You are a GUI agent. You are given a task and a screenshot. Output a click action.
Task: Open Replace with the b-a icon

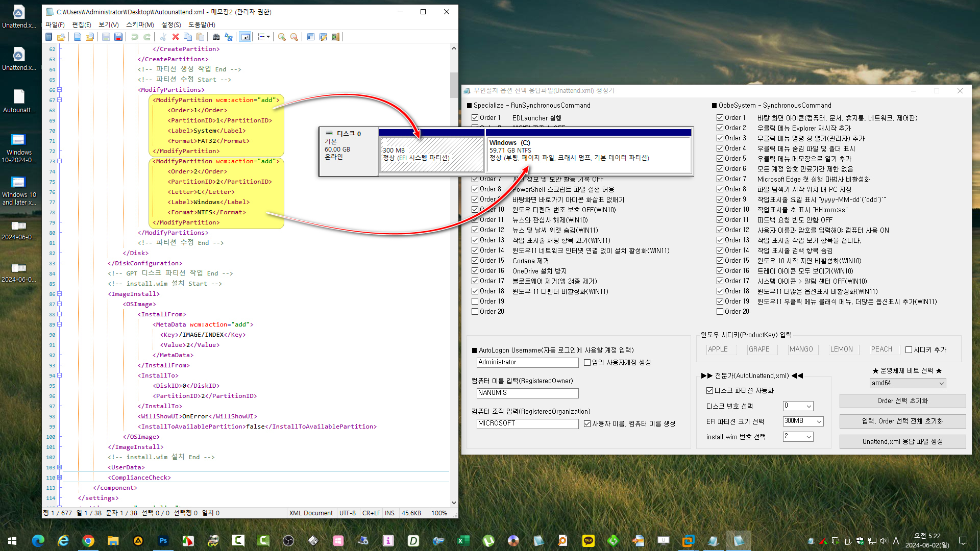point(229,37)
